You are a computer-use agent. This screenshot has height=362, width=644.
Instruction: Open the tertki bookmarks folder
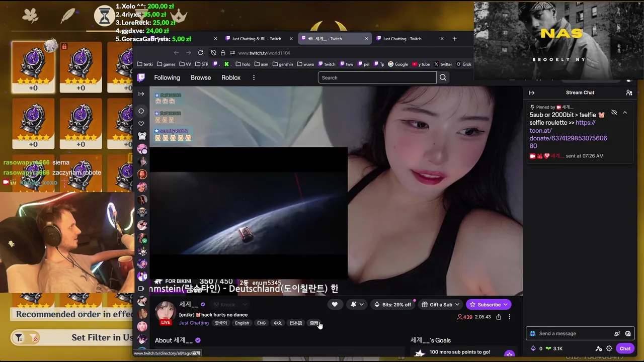145,64
